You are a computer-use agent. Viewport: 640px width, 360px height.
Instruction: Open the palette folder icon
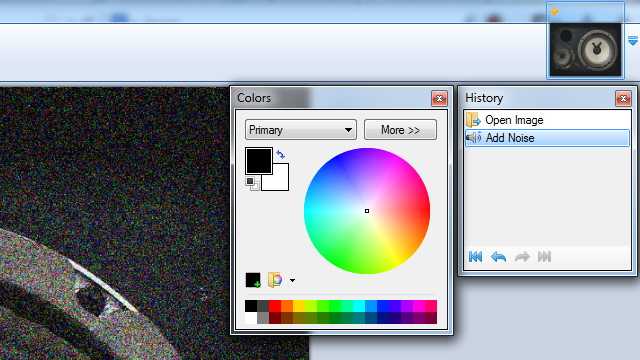coord(275,280)
